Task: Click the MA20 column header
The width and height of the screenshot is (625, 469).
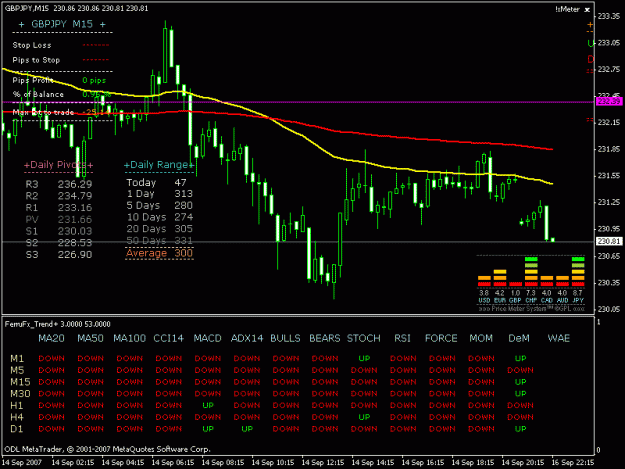Action: pos(51,338)
